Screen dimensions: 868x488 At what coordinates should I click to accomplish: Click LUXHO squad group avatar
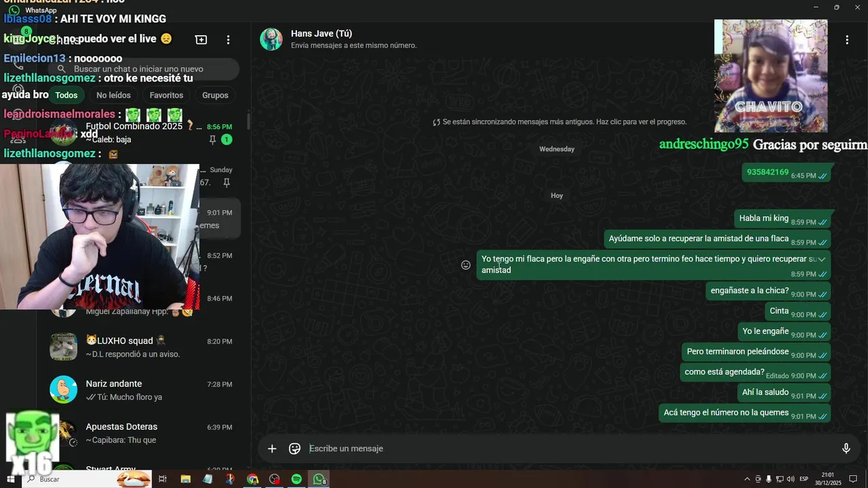pos(63,347)
